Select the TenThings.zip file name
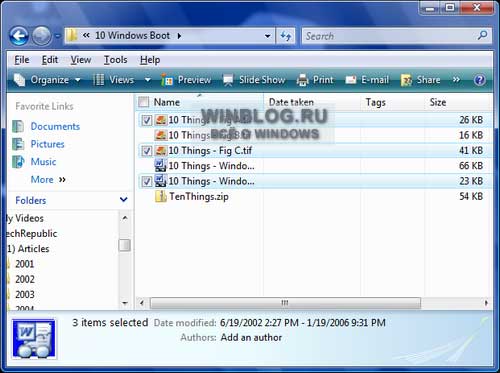The height and width of the screenshot is (373, 500). 199,196
